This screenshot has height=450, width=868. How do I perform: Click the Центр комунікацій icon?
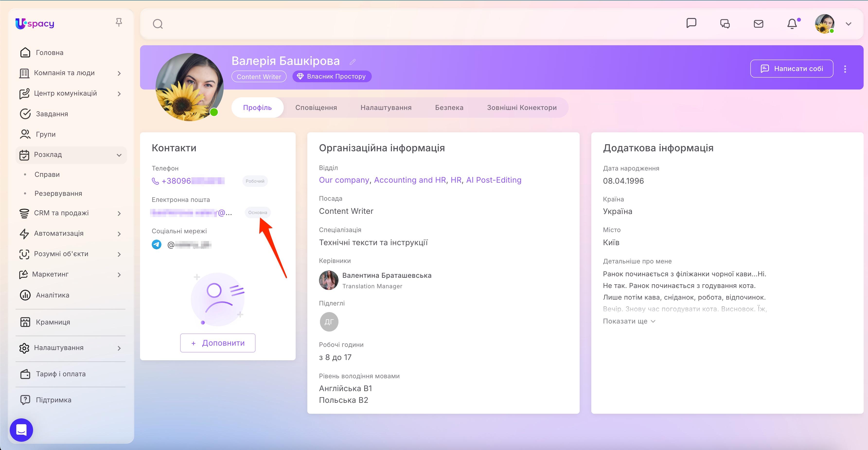[x=24, y=94]
